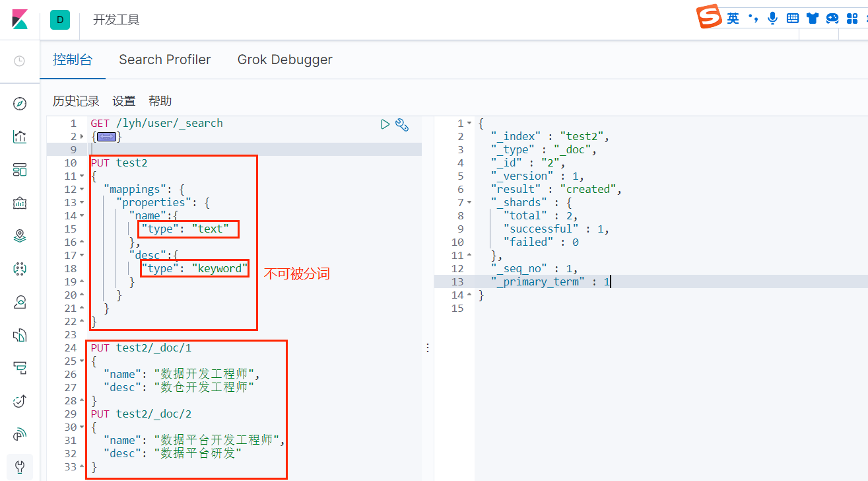Open the Sogou gamepad icon
The height and width of the screenshot is (481, 868).
pyautogui.click(x=832, y=18)
